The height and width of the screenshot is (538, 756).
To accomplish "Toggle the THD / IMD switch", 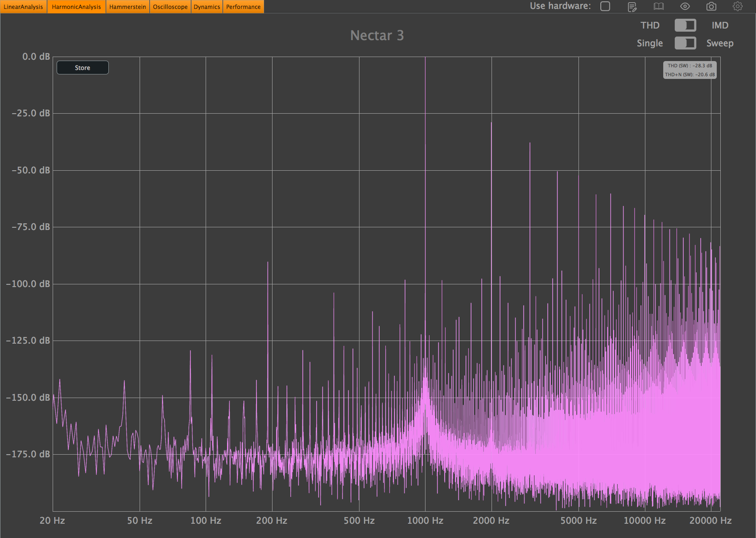I will (x=685, y=25).
